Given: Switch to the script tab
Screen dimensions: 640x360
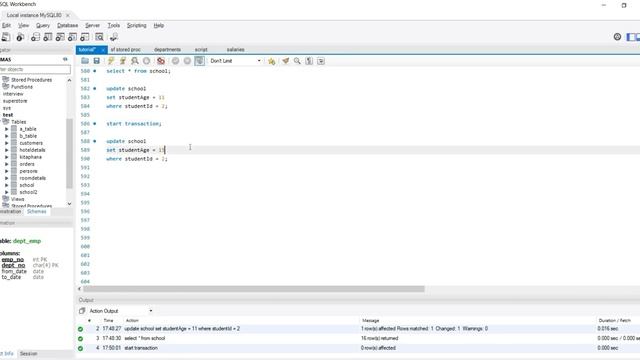Looking at the screenshot, I should 201,49.
